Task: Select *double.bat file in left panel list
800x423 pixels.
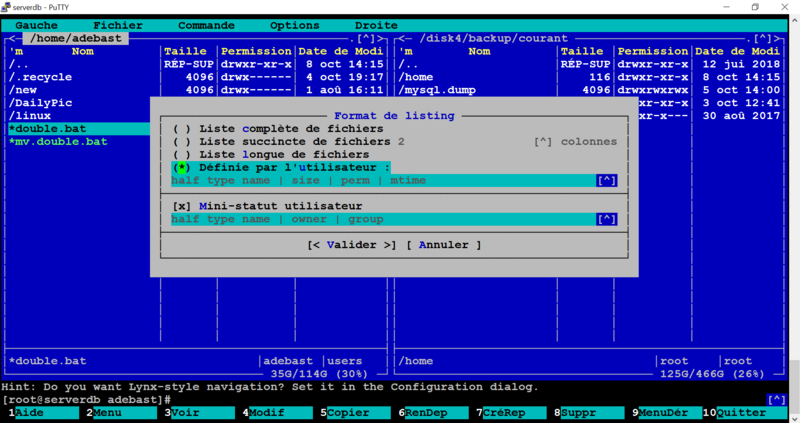Action: (79, 129)
